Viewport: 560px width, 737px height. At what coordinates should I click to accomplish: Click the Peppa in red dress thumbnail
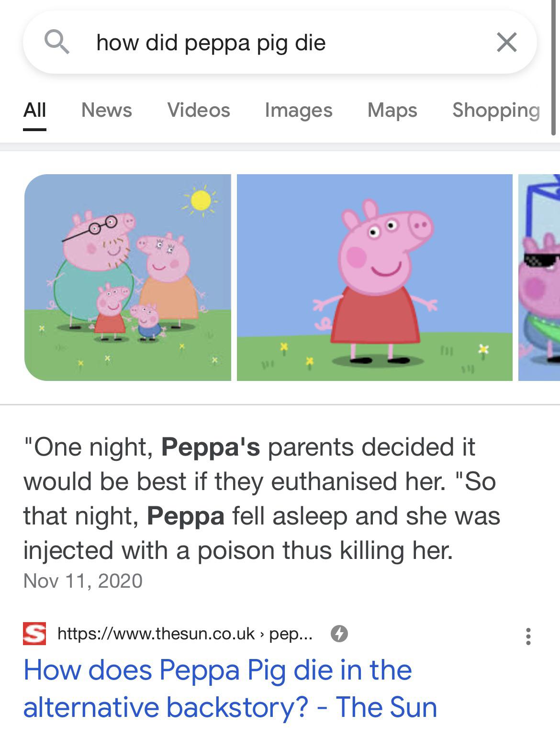point(376,278)
